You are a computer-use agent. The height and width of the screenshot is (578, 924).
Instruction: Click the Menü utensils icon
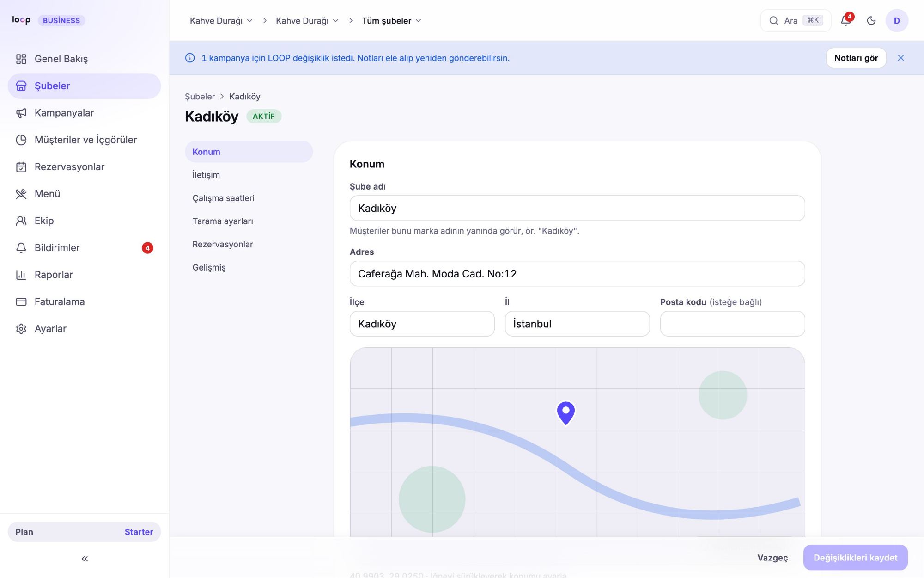point(21,194)
